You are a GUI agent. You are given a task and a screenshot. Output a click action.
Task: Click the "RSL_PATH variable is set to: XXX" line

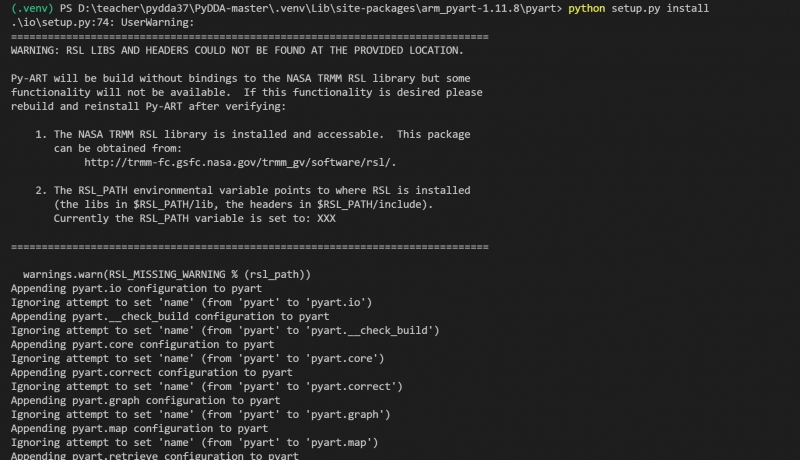tap(194, 218)
